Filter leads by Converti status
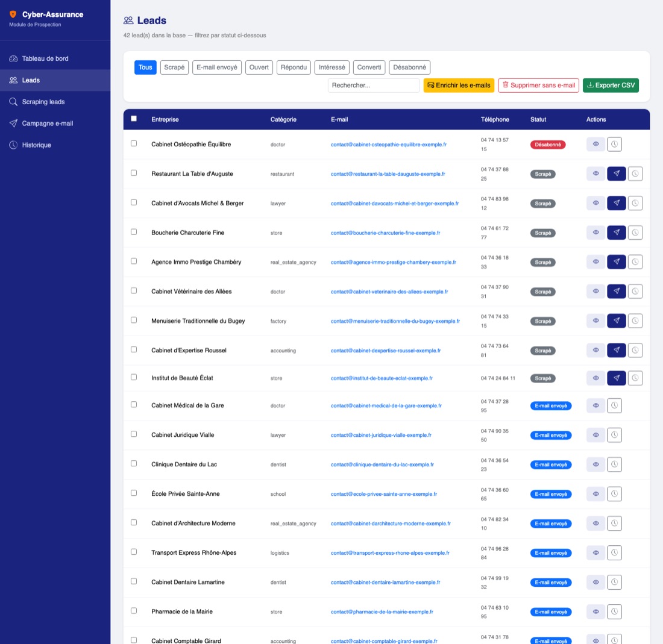 tap(369, 67)
